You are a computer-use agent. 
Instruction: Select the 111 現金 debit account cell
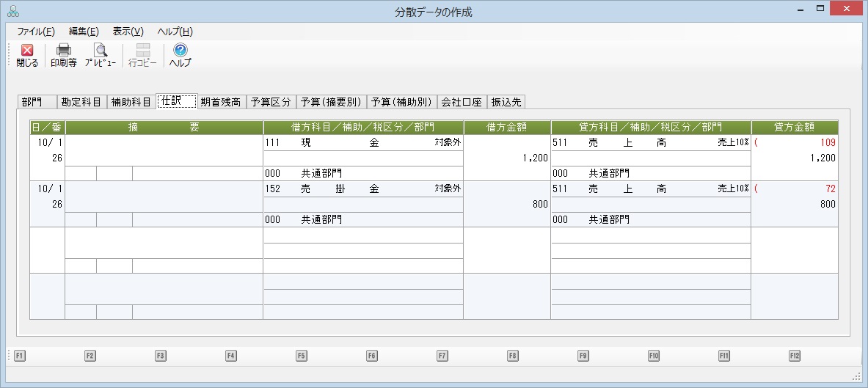[x=363, y=143]
